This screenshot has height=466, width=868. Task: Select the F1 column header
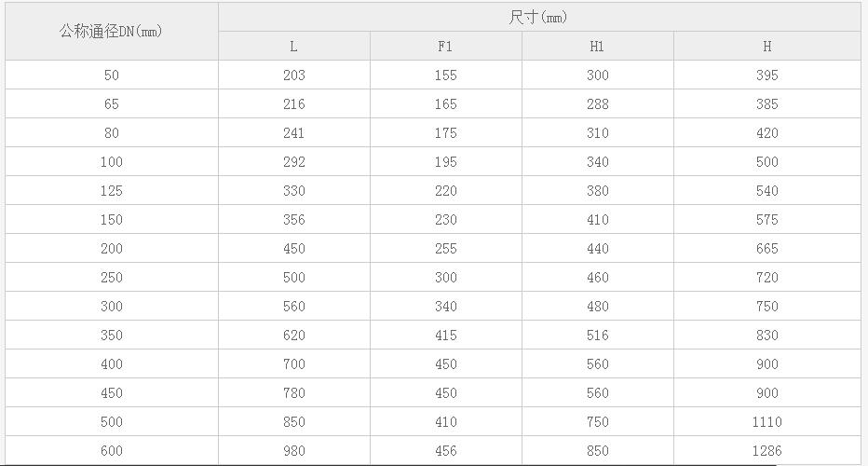coord(445,46)
